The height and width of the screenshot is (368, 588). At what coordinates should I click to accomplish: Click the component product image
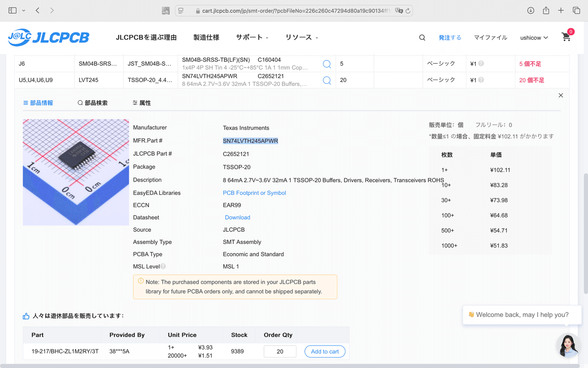point(76,172)
